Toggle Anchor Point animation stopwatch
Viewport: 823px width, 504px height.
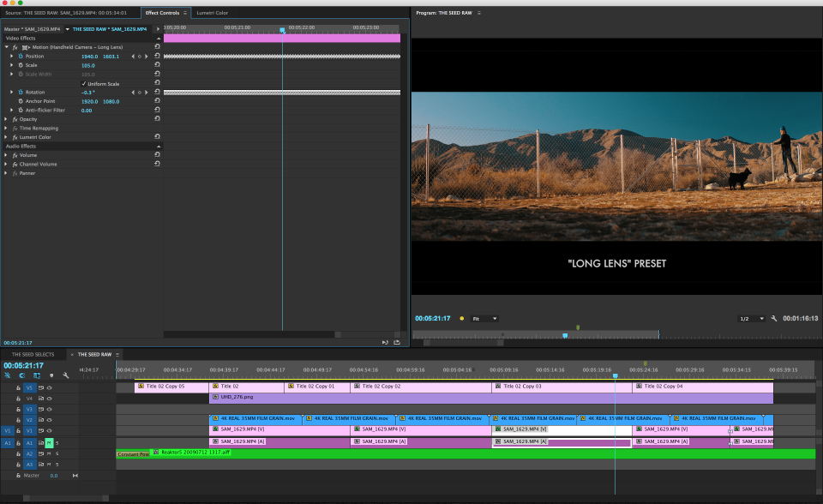pyautogui.click(x=21, y=101)
